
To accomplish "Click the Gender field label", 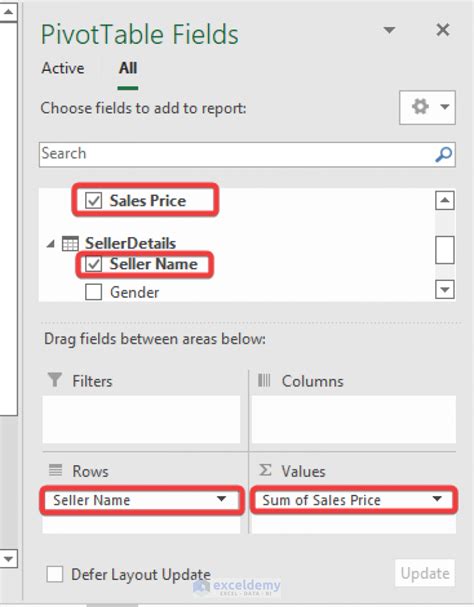I will [134, 292].
